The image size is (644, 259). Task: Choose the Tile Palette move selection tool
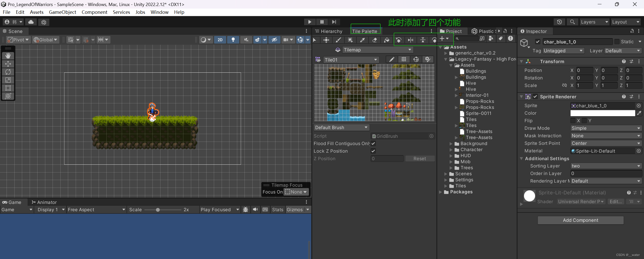pyautogui.click(x=326, y=40)
